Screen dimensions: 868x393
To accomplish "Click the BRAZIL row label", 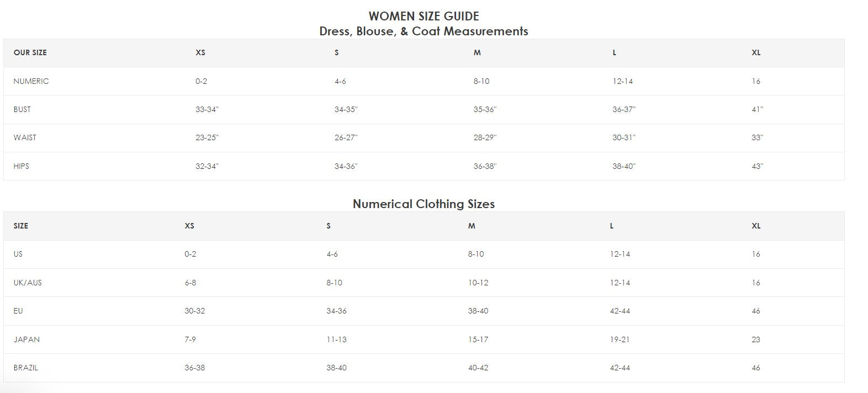I will [x=25, y=368].
